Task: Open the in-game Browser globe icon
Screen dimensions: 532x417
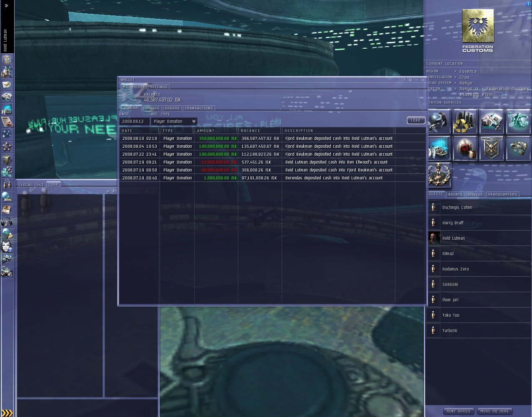Action: click(x=7, y=197)
